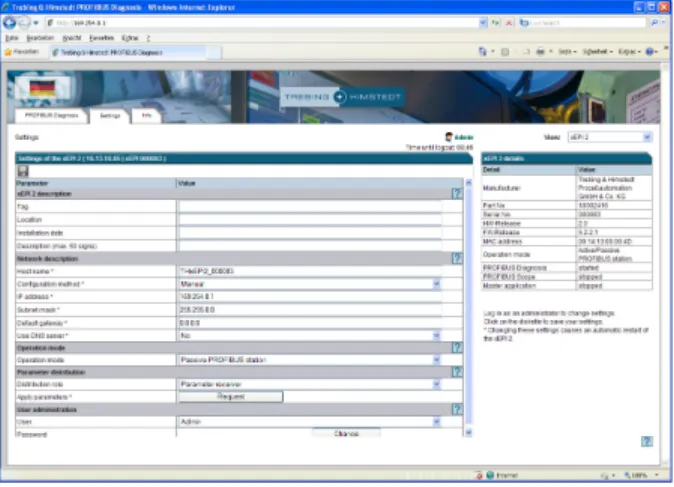Click the Admin user icon
Viewport: 674px width, 487px height.
[x=449, y=137]
